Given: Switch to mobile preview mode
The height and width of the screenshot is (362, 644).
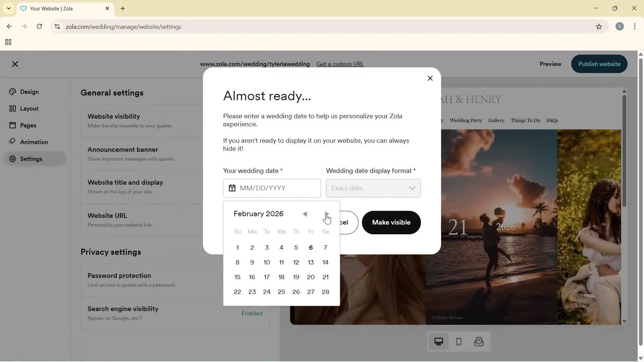Looking at the screenshot, I should click(x=459, y=342).
